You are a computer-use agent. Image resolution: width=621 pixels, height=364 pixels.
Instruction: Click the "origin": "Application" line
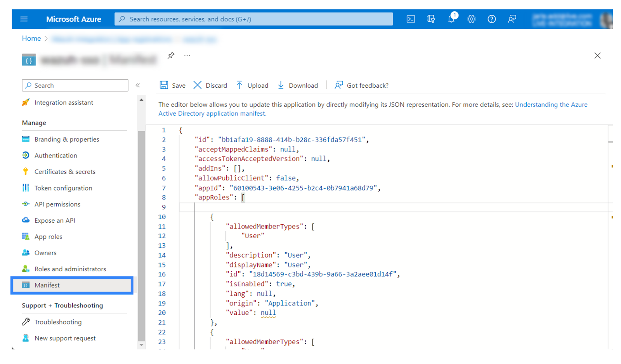[272, 303]
